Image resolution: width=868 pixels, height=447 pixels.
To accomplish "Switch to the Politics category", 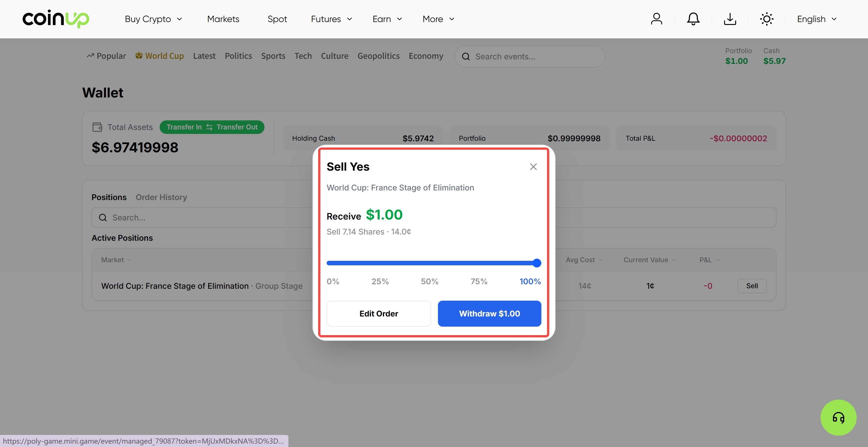I will [x=238, y=56].
